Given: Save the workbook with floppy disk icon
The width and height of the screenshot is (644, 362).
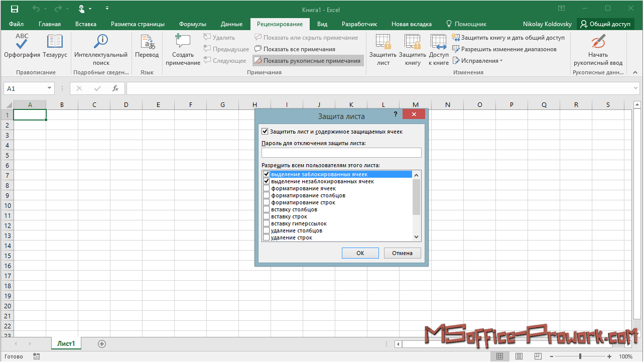Looking at the screenshot, I should 14,9.
